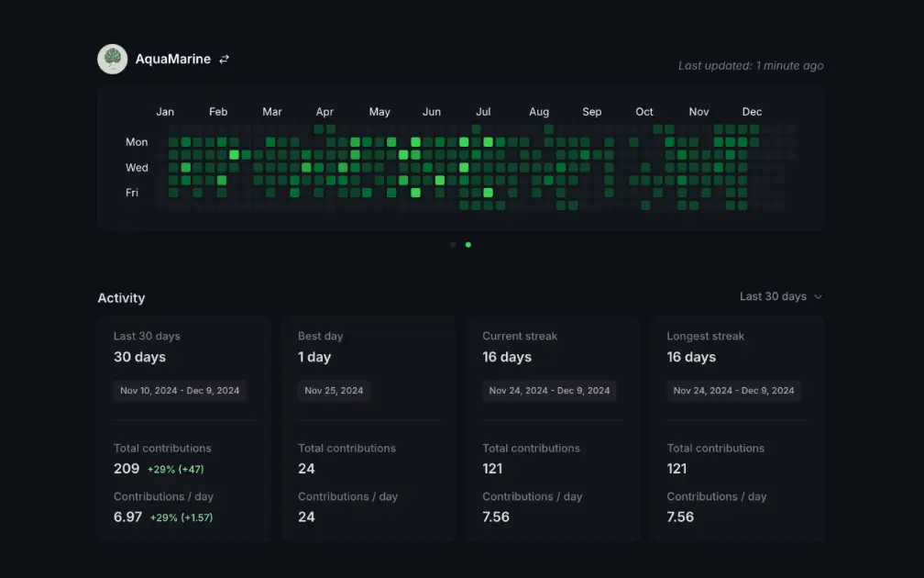This screenshot has height=578, width=924.
Task: Click the brightest contribution square under Jul
Action: [x=489, y=193]
